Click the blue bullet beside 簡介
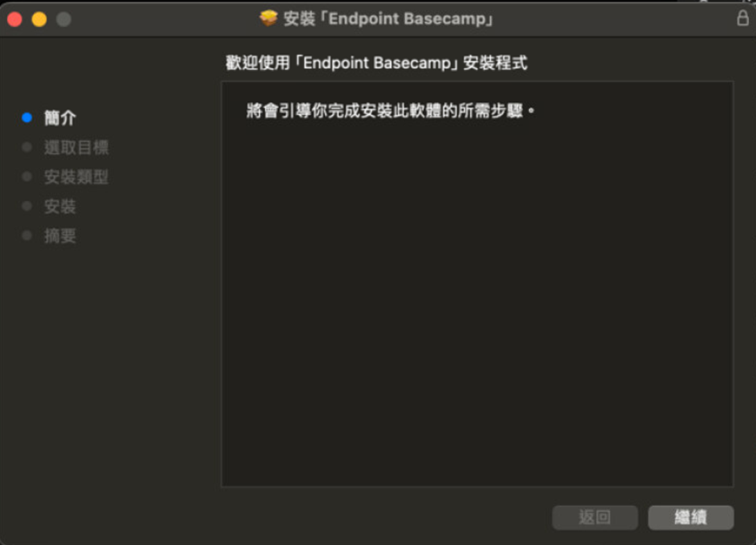This screenshot has height=545, width=756. pyautogui.click(x=27, y=118)
